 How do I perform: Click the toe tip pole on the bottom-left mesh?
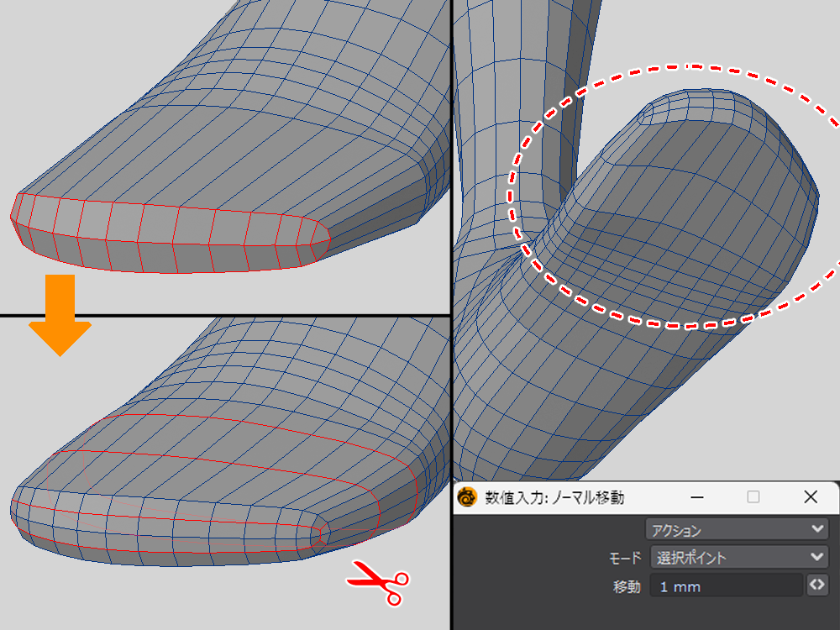coord(320,532)
